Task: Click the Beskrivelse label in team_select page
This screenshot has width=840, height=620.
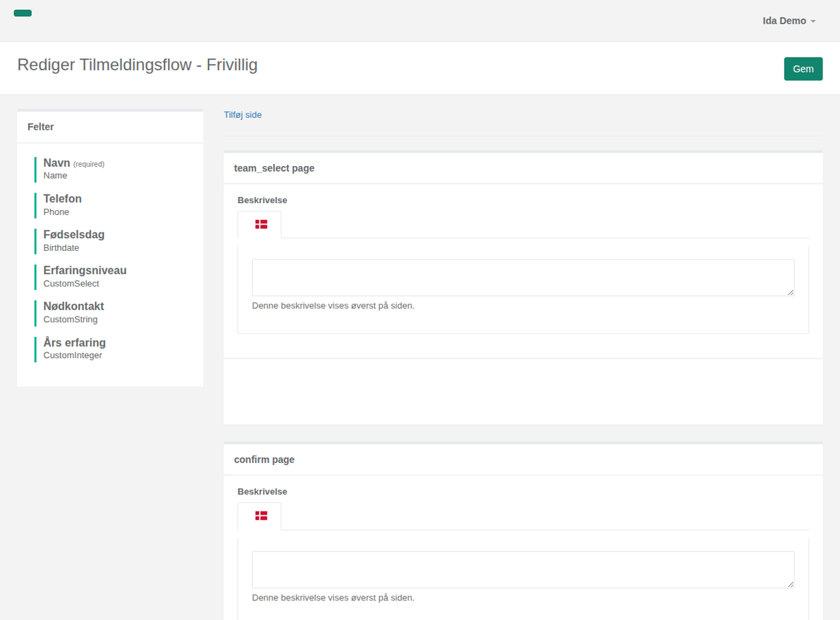Action: point(262,200)
